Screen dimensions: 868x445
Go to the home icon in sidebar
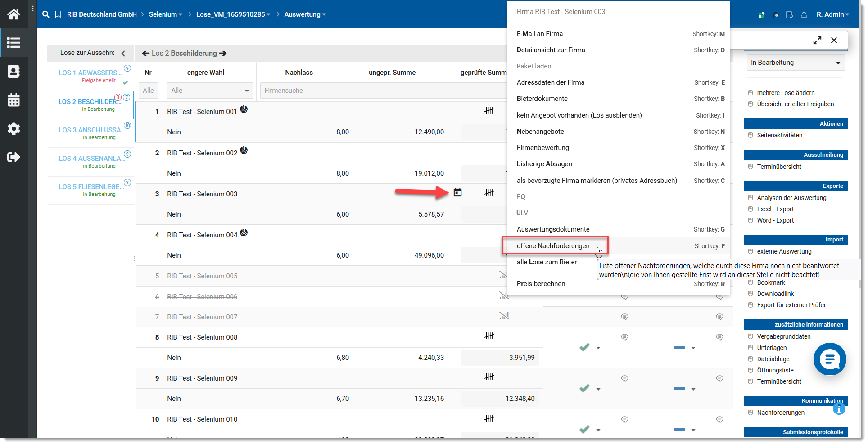click(x=14, y=14)
